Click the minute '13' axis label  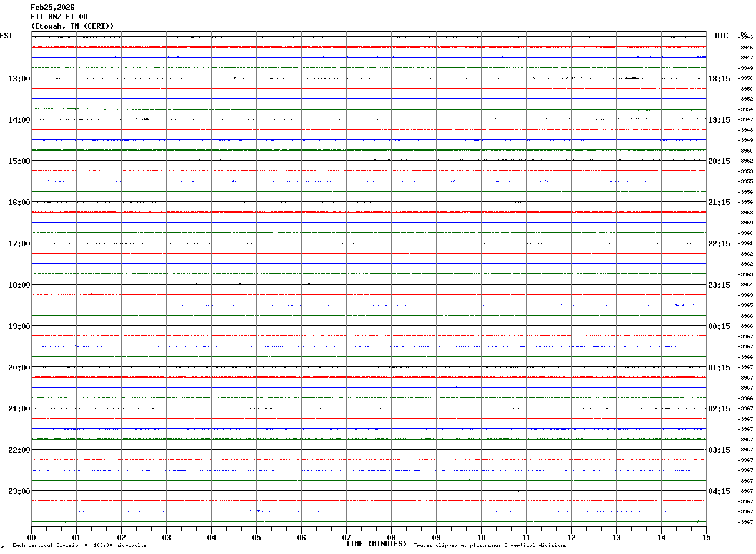[616, 538]
